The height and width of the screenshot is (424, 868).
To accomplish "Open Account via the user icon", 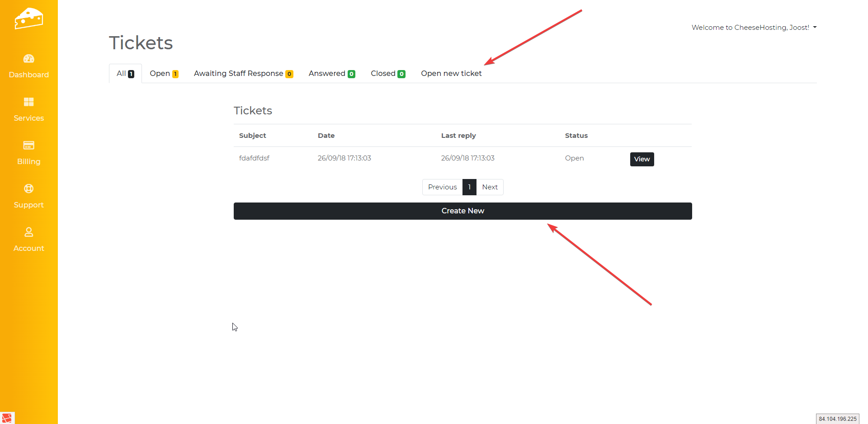I will point(28,232).
